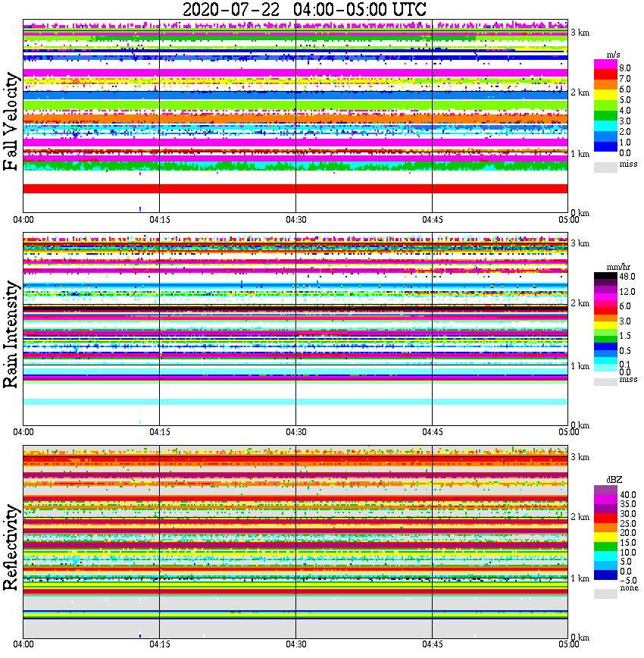Pick the pale cyan bottom swatch in mm/hr legend
Viewport: 644px width, 658px height.
[x=606, y=368]
